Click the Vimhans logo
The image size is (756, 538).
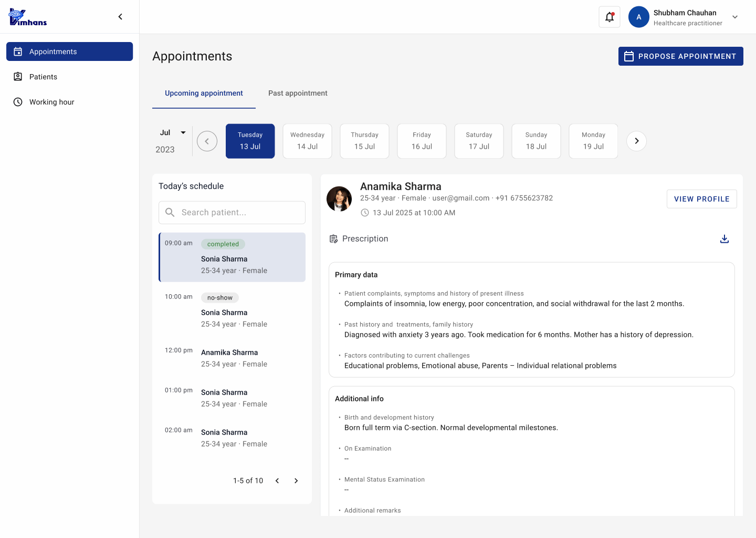coord(27,16)
